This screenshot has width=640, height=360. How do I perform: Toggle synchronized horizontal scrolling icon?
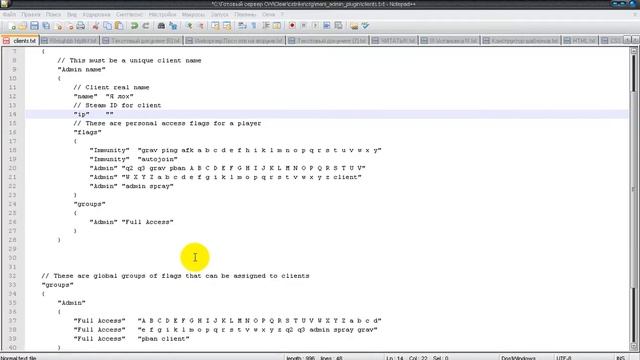pos(227,26)
